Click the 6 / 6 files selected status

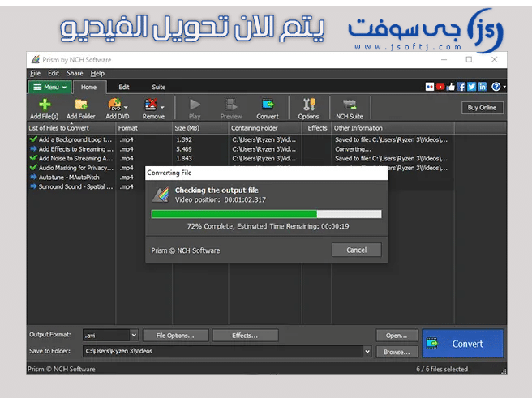tap(442, 369)
